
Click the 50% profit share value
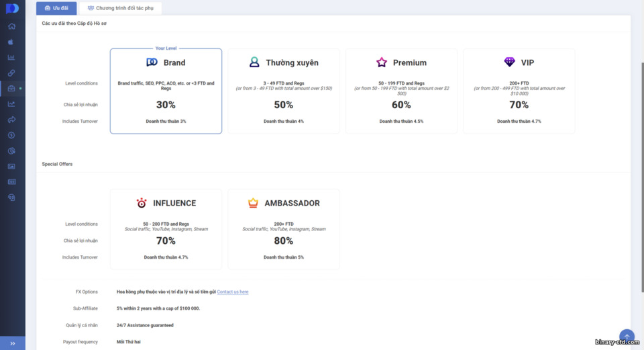284,105
